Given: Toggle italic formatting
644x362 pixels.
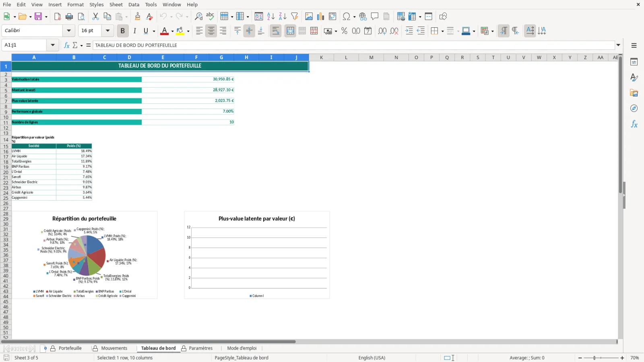Looking at the screenshot, I should pyautogui.click(x=134, y=31).
